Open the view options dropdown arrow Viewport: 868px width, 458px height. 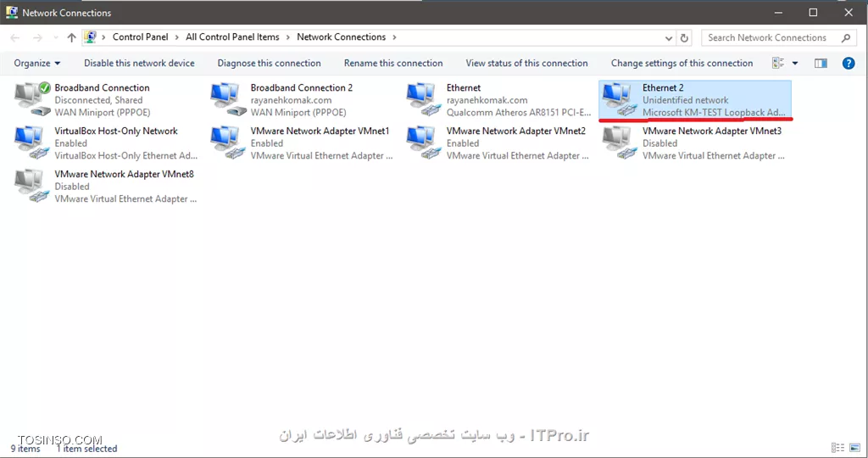tap(795, 63)
